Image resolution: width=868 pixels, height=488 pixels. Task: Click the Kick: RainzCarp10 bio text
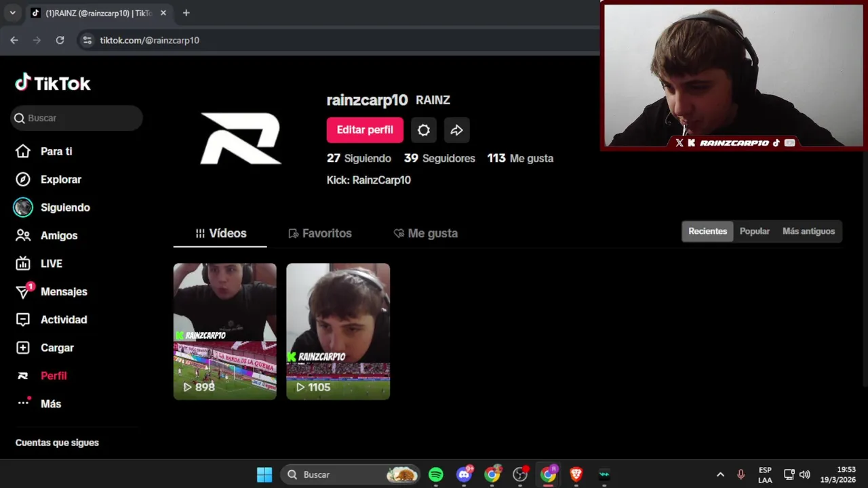click(369, 180)
